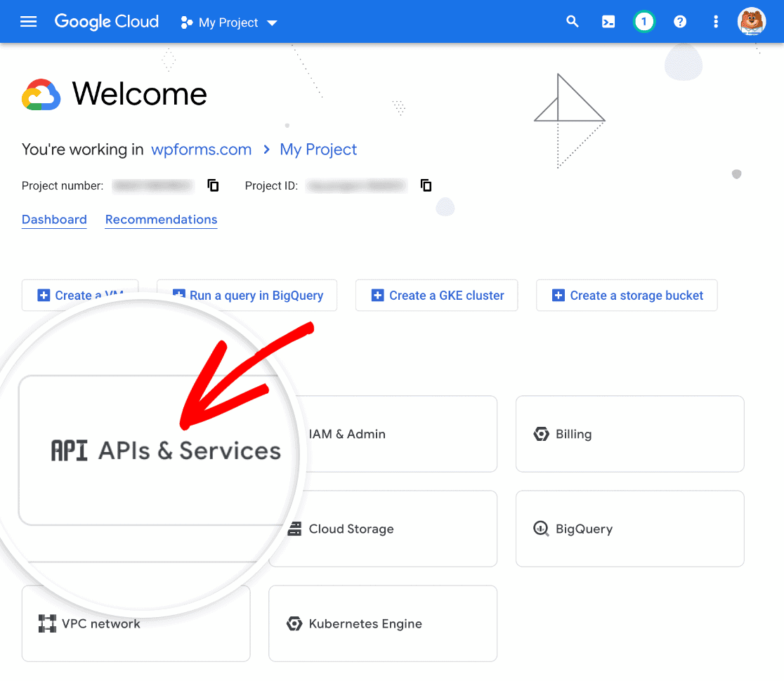The image size is (784, 681).
Task: Open the Cloud Storage card
Action: click(x=383, y=529)
